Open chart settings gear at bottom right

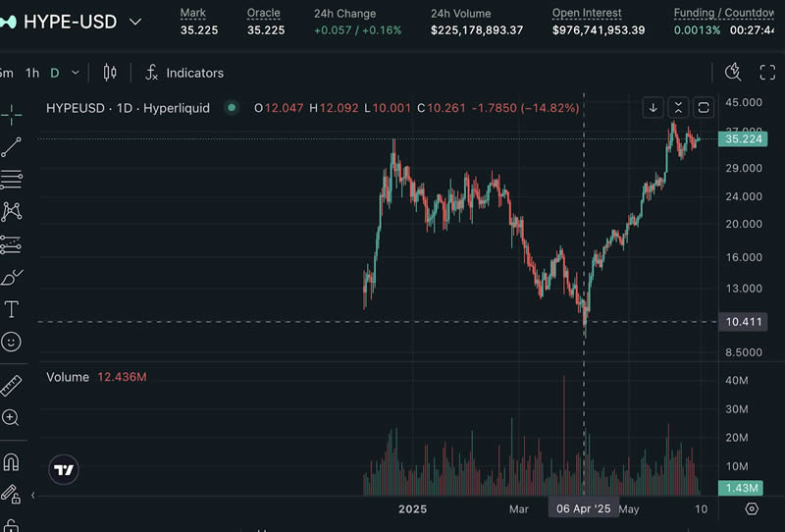coord(752,508)
